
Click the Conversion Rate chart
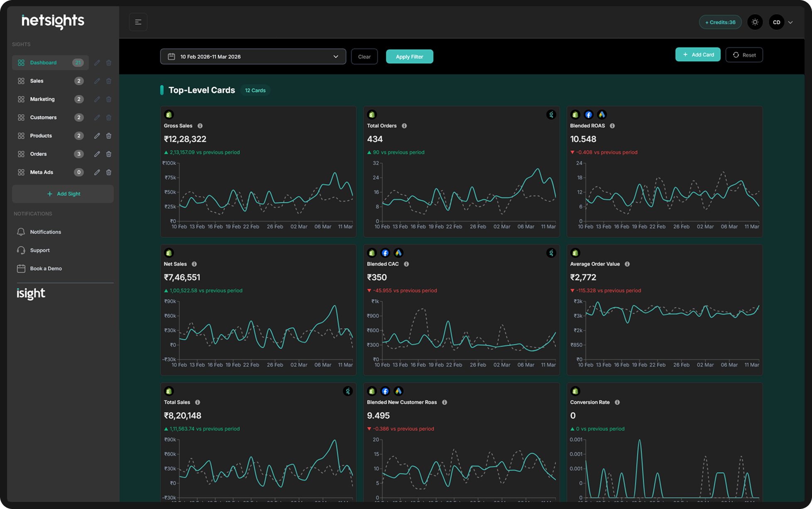pyautogui.click(x=665, y=468)
